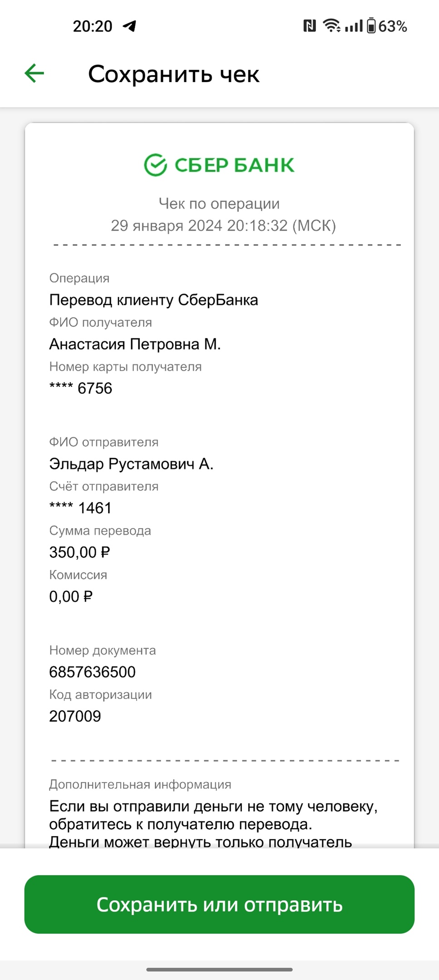Tap the NFC status icon
439x980 pixels.
pyautogui.click(x=309, y=26)
